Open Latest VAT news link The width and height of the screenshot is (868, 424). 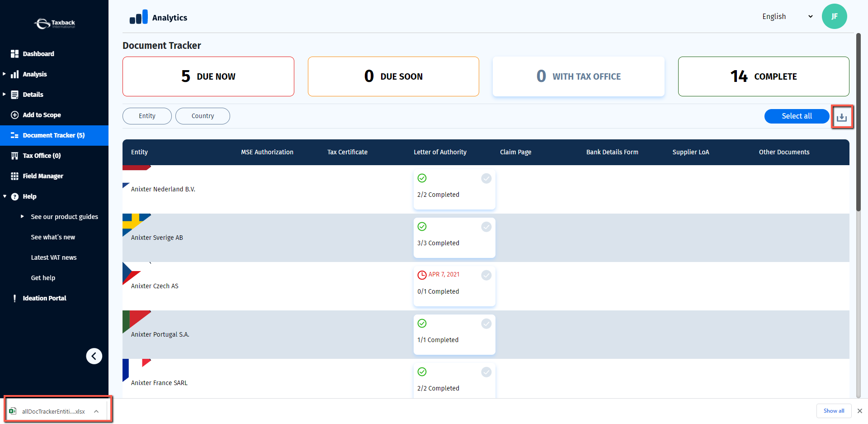click(54, 257)
